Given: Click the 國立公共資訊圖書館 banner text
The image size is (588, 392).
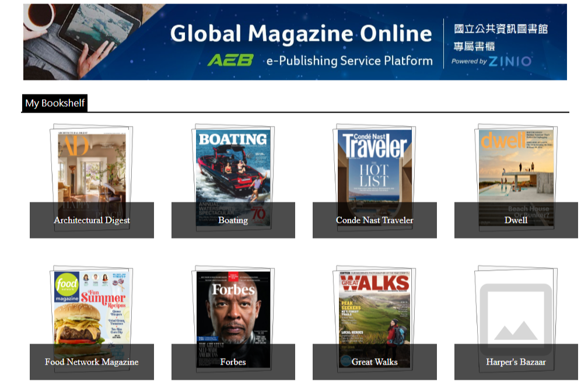Looking at the screenshot, I should [x=501, y=29].
